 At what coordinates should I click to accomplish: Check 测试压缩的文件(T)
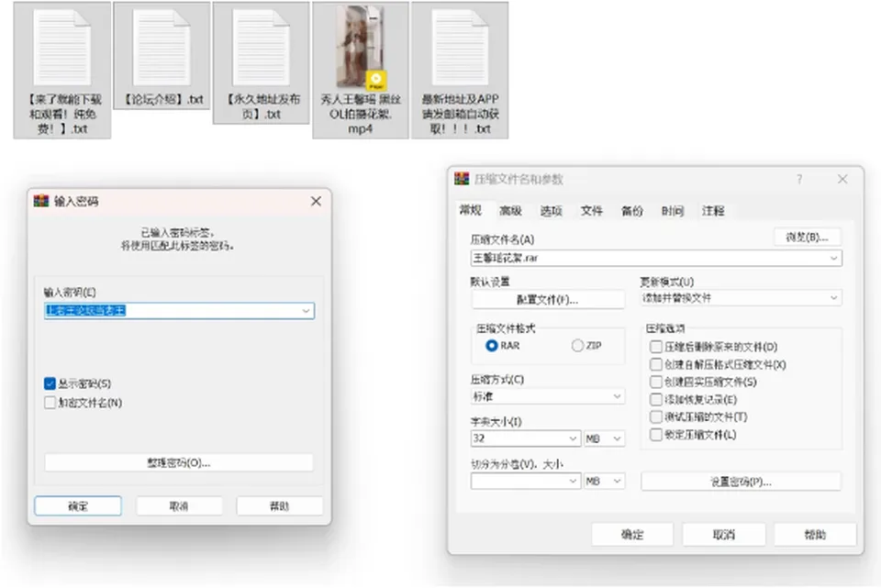click(x=655, y=416)
